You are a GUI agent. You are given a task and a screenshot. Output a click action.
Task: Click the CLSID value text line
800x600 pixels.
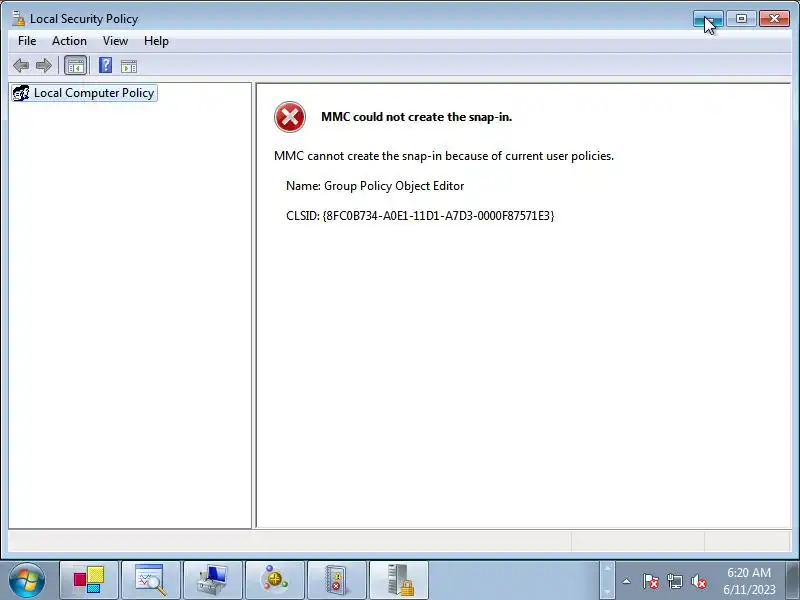point(420,216)
